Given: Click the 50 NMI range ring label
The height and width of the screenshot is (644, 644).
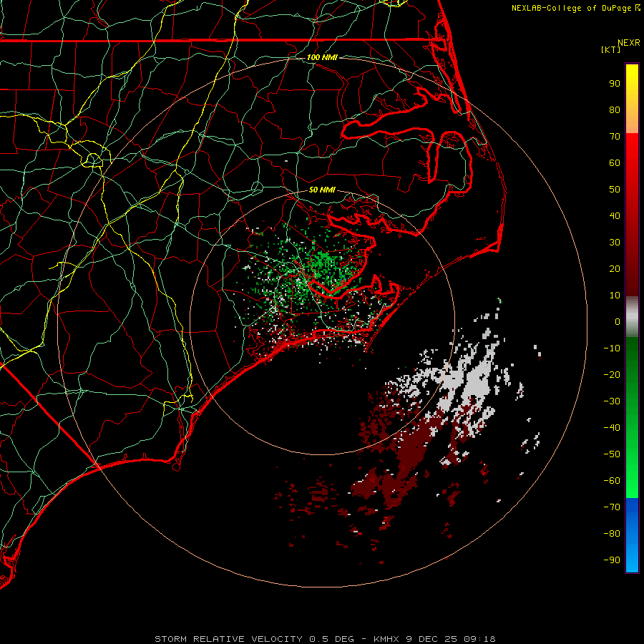Looking at the screenshot, I should point(322,190).
